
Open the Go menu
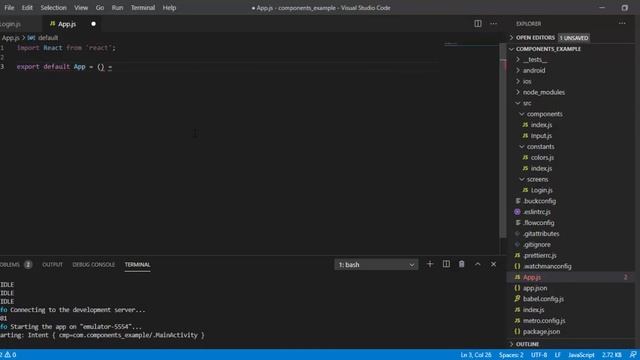click(100, 8)
